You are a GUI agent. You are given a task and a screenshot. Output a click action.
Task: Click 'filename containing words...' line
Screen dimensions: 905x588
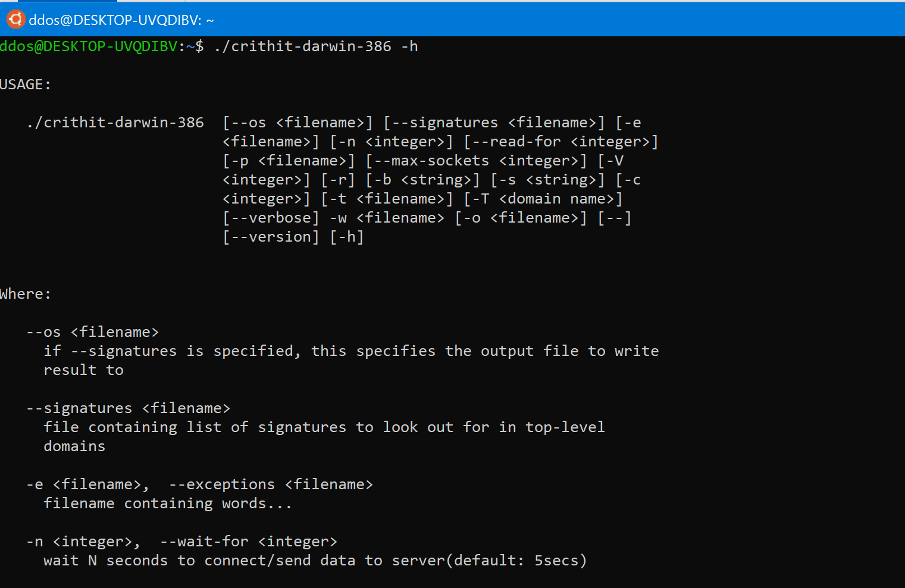pyautogui.click(x=168, y=503)
